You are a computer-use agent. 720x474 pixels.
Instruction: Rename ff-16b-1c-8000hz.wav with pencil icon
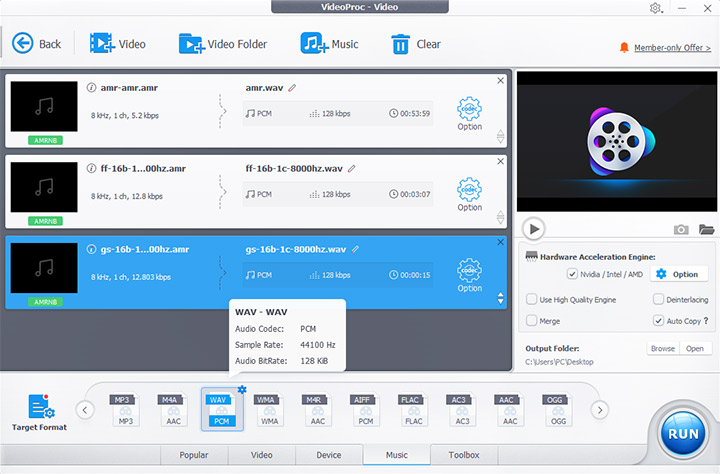click(x=351, y=169)
